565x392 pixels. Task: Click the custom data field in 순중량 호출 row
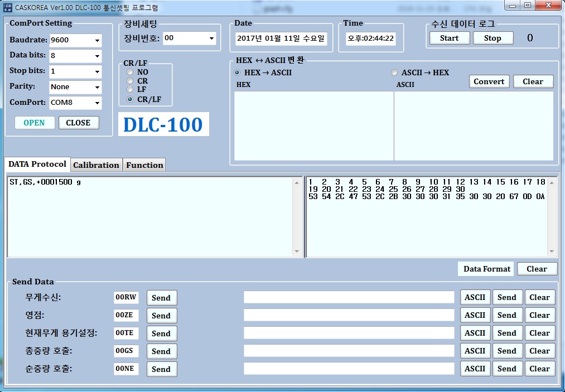pyautogui.click(x=349, y=369)
